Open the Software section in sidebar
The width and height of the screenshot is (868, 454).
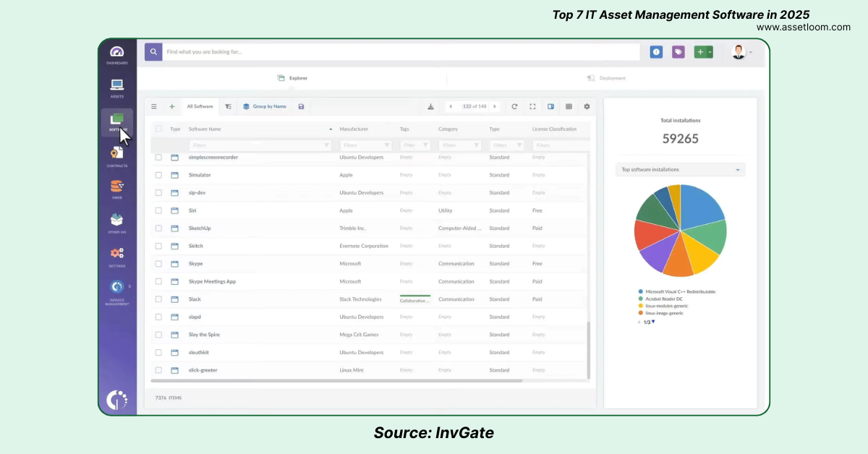pos(117,122)
